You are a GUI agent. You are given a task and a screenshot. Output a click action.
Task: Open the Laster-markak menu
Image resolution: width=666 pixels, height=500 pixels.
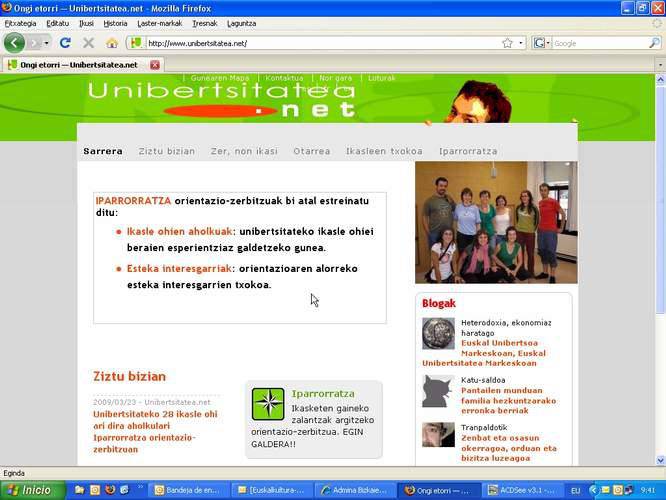[x=159, y=23]
